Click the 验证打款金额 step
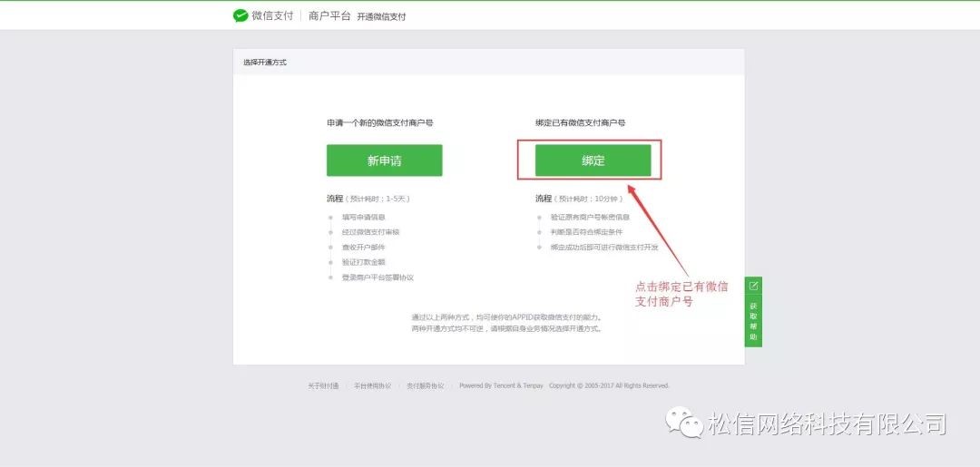The width and height of the screenshot is (980, 467). click(x=363, y=262)
